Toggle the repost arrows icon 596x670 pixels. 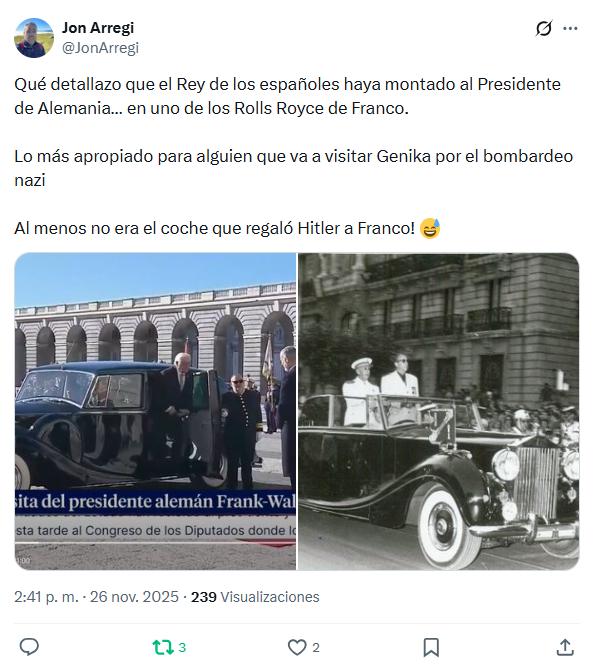[163, 647]
